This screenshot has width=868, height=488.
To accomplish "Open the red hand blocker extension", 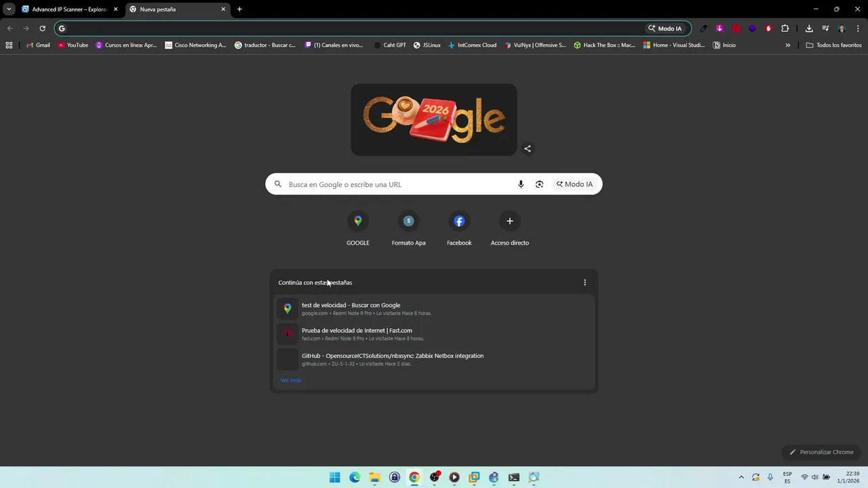I will pos(768,28).
